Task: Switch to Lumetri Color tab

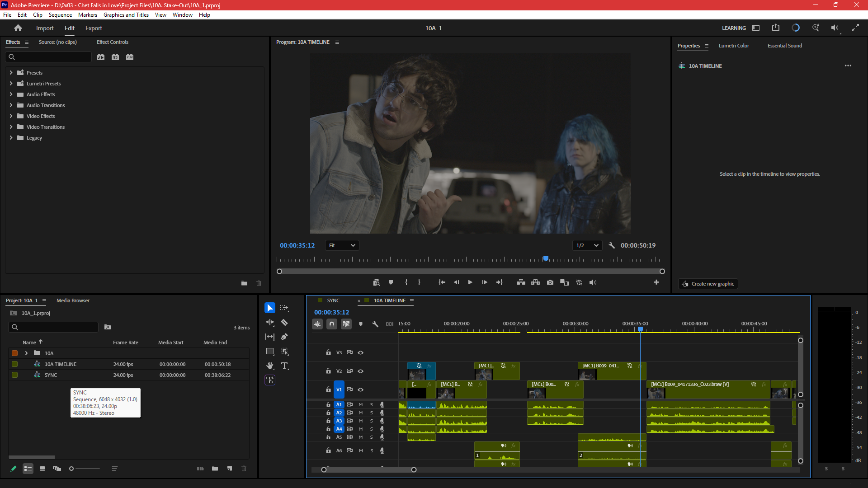Action: coord(734,46)
